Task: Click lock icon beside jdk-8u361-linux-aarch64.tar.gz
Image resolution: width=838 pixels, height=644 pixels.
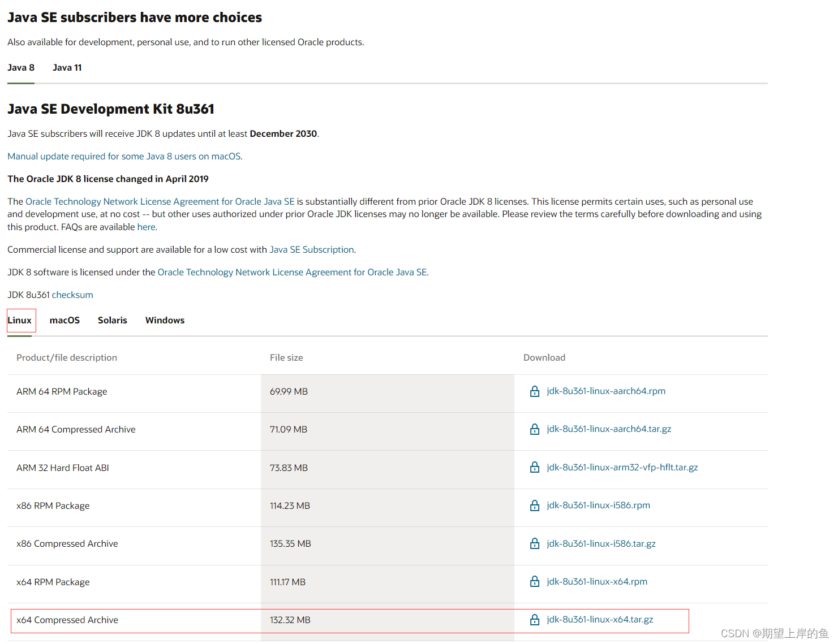Action: tap(534, 429)
